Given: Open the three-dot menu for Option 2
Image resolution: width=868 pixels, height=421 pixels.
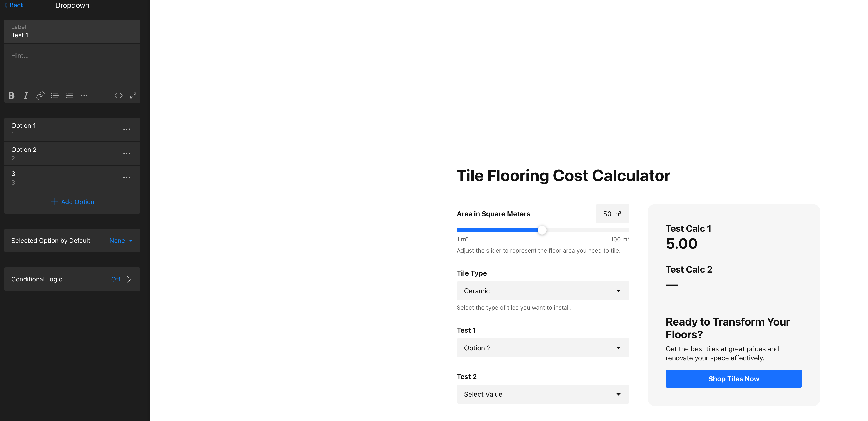Looking at the screenshot, I should click(127, 153).
